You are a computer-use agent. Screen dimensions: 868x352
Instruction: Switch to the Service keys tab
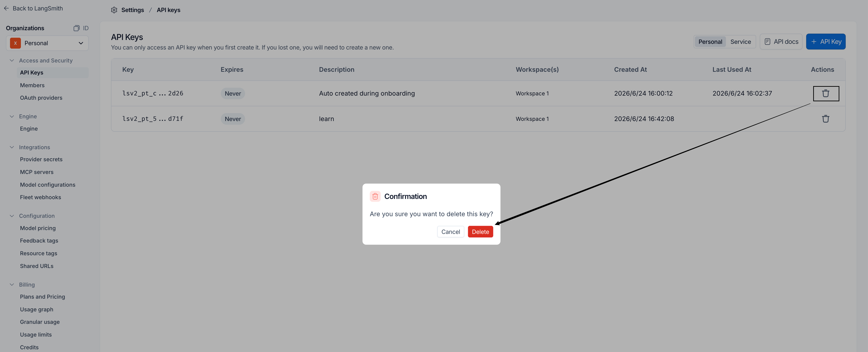point(740,42)
